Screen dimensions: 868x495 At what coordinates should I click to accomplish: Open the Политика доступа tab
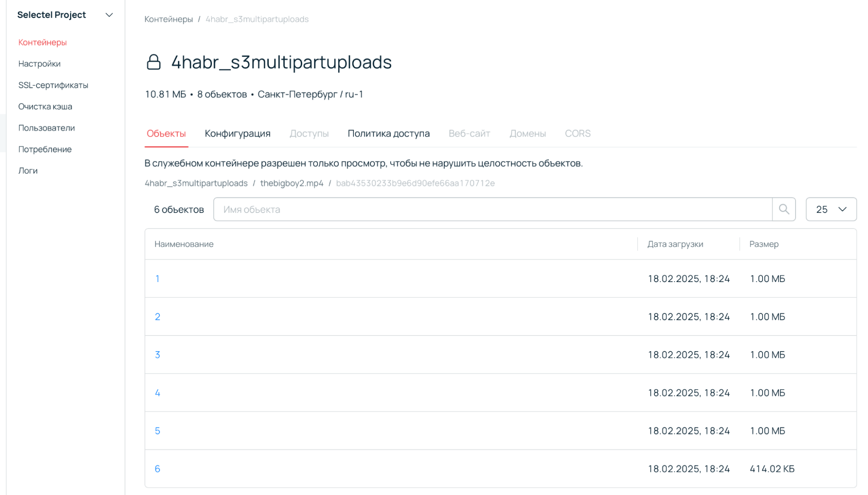click(x=388, y=133)
